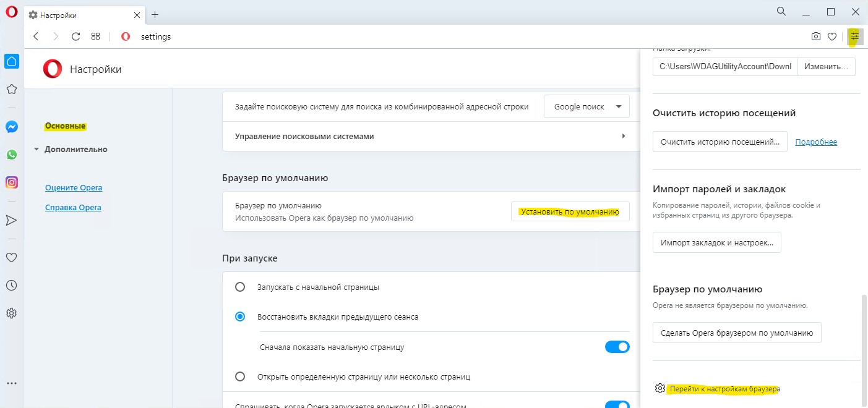Expand Управление поисковыми системами row

click(x=431, y=136)
